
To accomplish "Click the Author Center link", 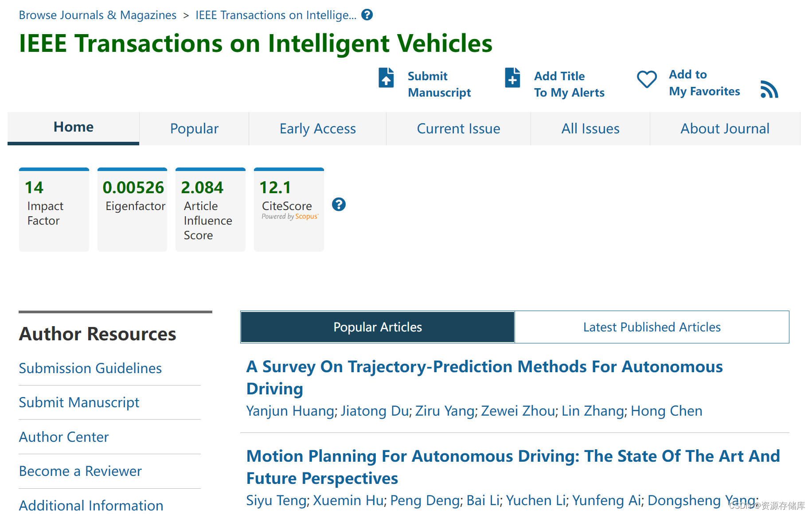I will pos(64,437).
